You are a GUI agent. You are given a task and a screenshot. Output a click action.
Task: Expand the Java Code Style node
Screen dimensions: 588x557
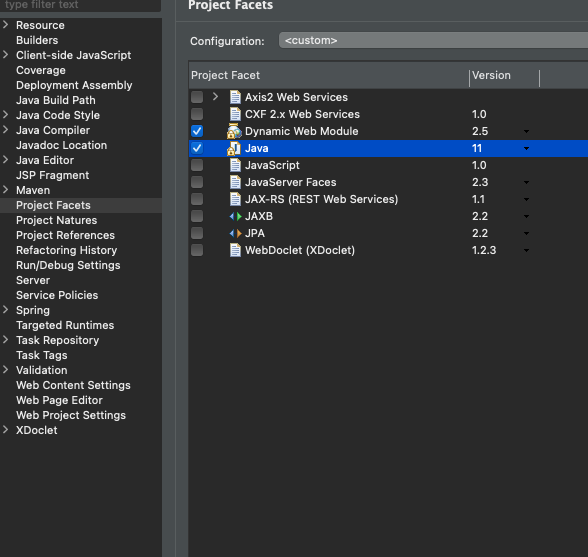(x=6, y=115)
